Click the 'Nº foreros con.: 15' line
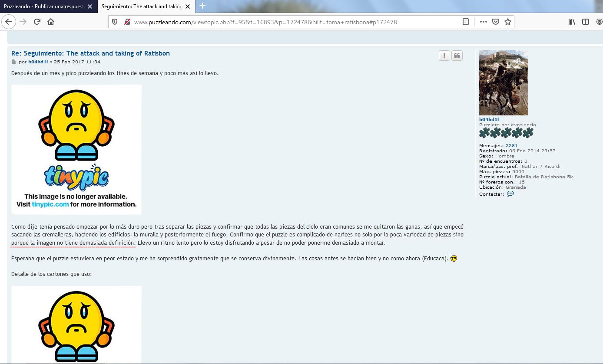Screen dimensions: 603x364 pos(502,182)
